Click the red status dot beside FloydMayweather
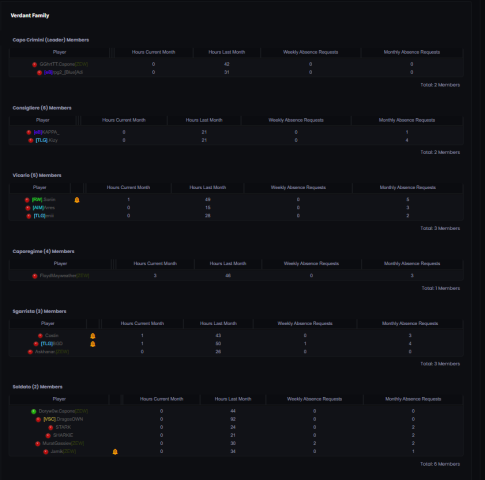Image resolution: width=485 pixels, height=480 pixels. [x=35, y=276]
